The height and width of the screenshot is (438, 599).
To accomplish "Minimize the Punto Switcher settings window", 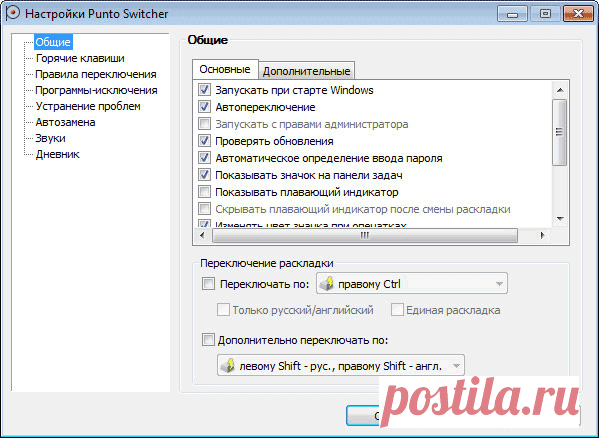I will [x=513, y=14].
